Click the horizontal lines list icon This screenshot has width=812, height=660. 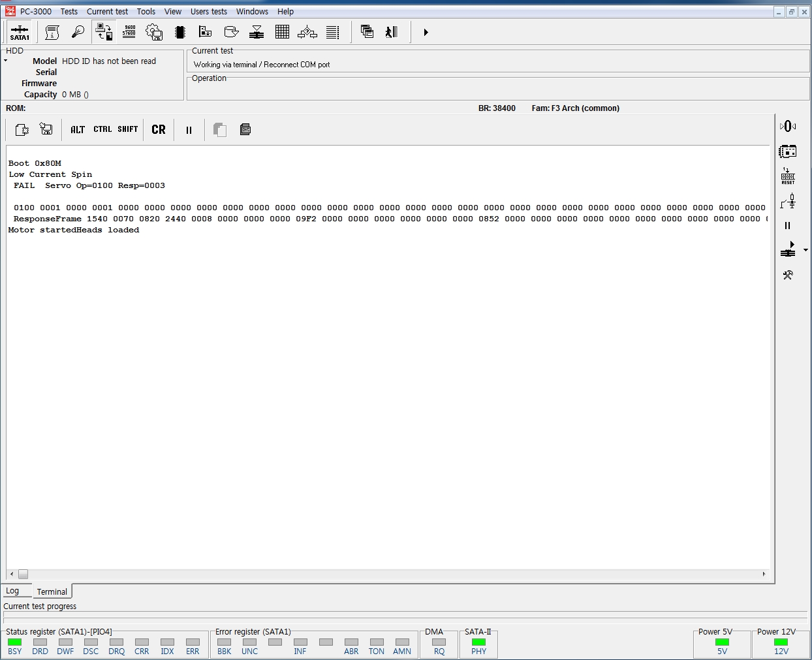[x=333, y=32]
